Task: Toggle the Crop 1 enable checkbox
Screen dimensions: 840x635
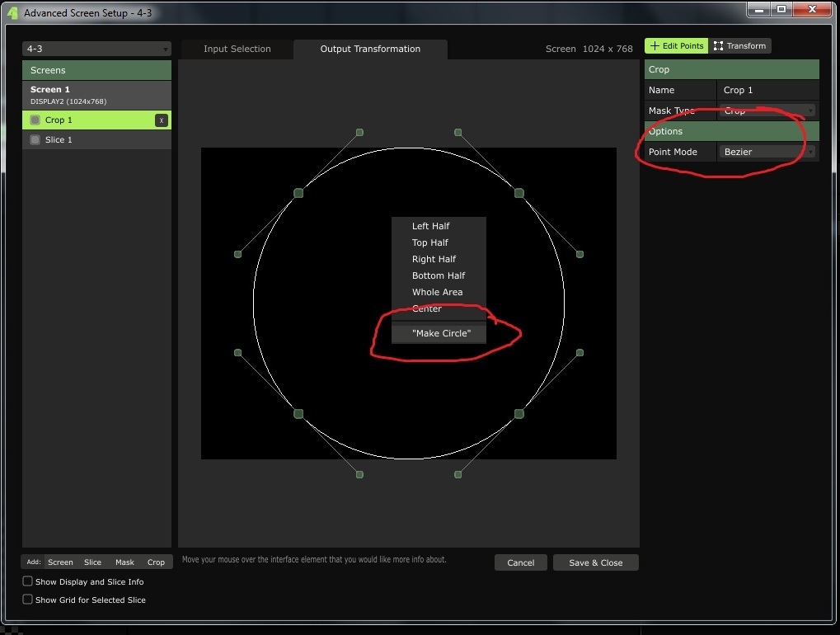Action: (x=35, y=120)
